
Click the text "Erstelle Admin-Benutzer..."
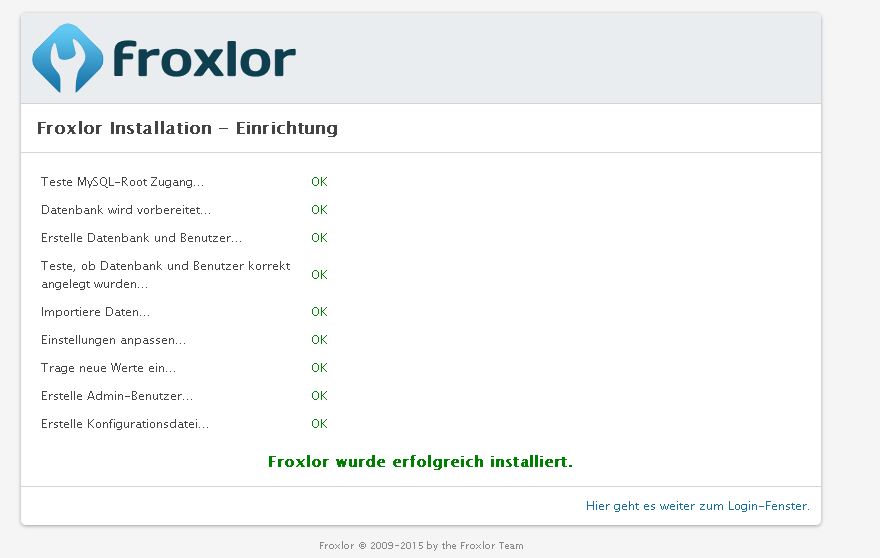point(117,396)
